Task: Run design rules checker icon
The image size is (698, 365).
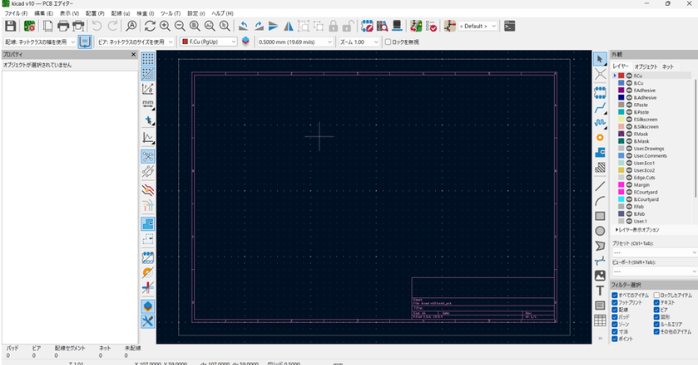Action: pyautogui.click(x=431, y=26)
